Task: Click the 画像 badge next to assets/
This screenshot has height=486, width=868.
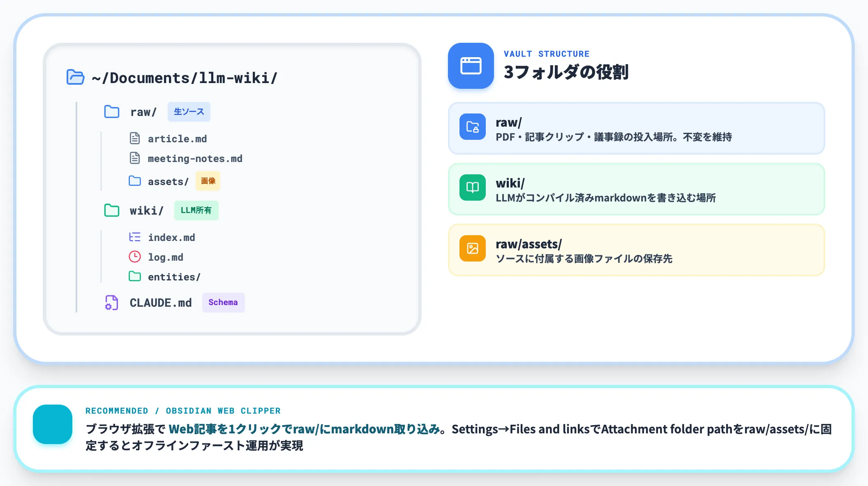Action: point(208,181)
